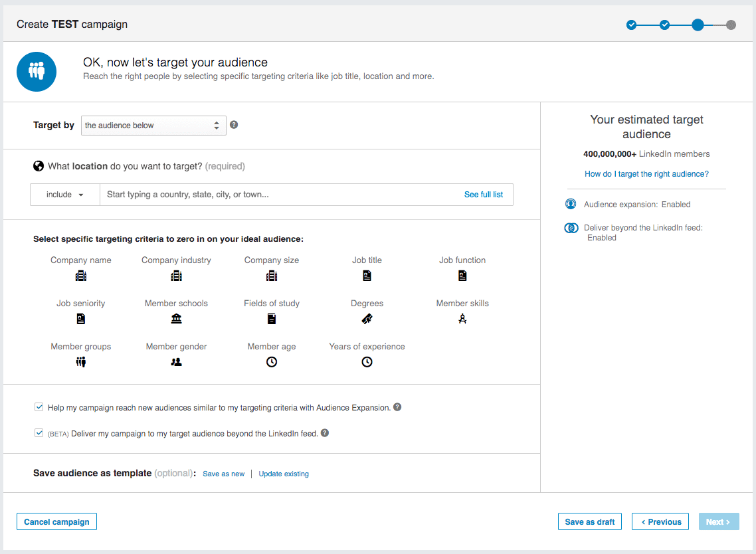
Task: Select the Member gender criteria label
Action: pos(177,347)
